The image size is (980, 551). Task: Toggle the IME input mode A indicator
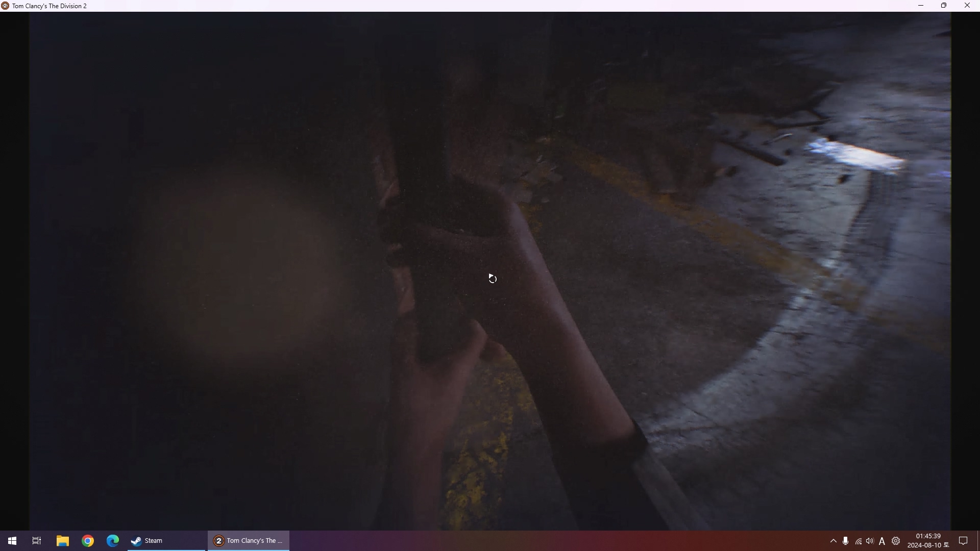coord(882,541)
